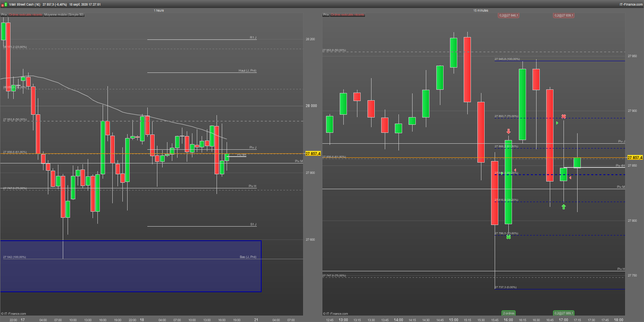Click the green X exit marker near 27 786,5

coord(508,237)
